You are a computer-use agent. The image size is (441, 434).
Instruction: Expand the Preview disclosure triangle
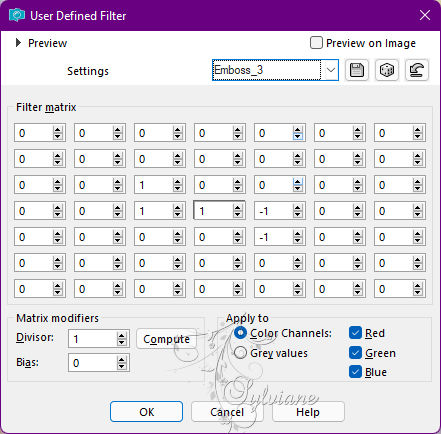(18, 43)
